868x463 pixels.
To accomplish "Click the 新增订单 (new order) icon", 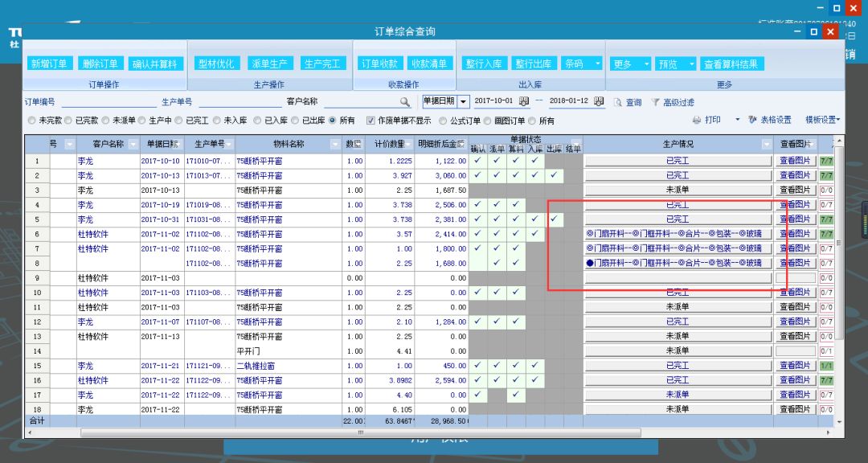I will (x=51, y=63).
